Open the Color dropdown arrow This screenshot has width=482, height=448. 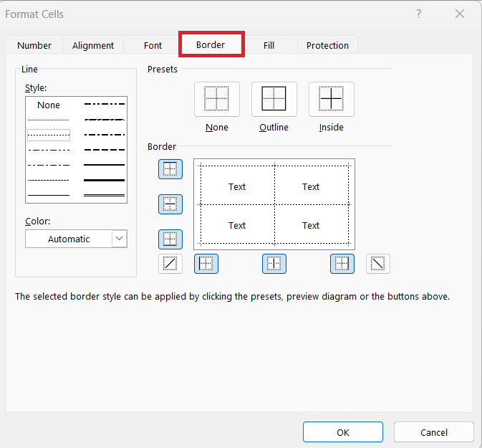click(120, 239)
